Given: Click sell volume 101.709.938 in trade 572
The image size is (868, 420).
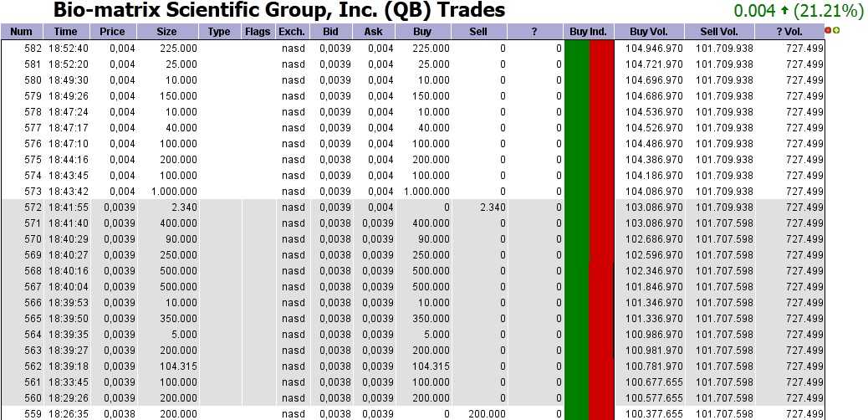Looking at the screenshot, I should tap(725, 207).
